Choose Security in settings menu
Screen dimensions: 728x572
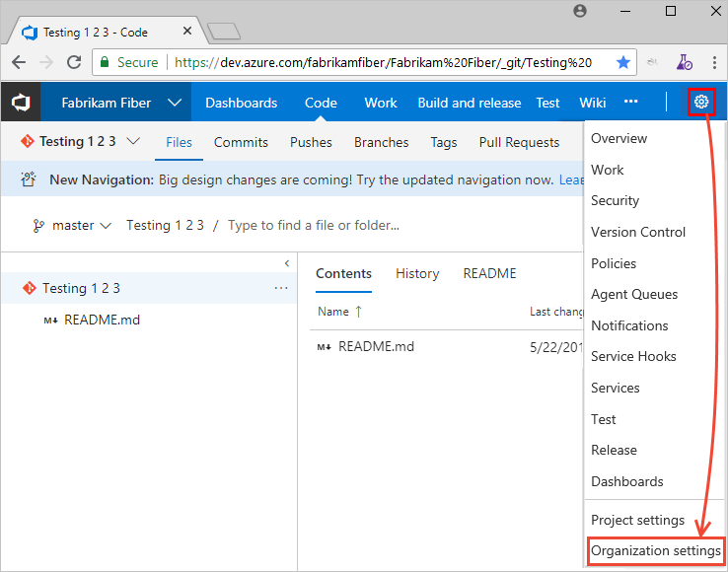tap(616, 200)
